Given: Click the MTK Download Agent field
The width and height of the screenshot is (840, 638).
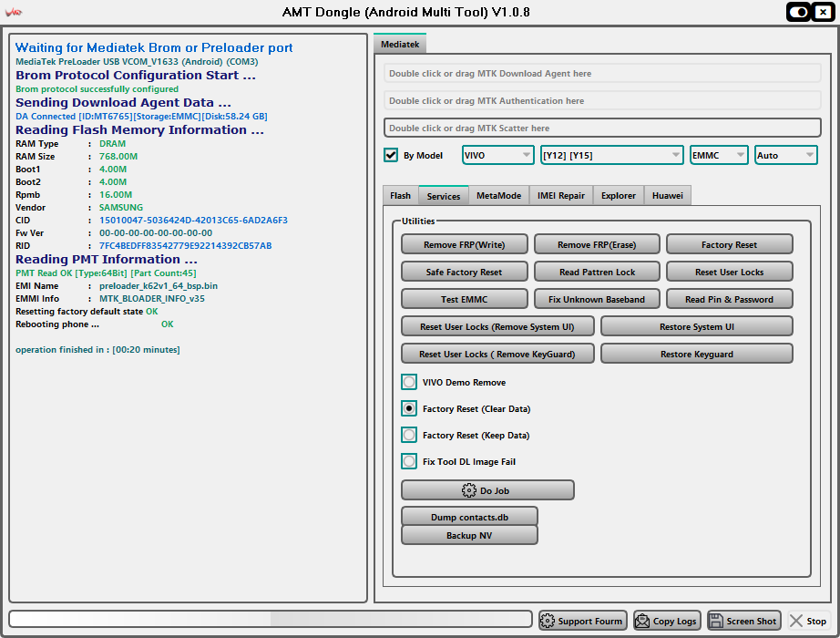Looking at the screenshot, I should tap(602, 74).
